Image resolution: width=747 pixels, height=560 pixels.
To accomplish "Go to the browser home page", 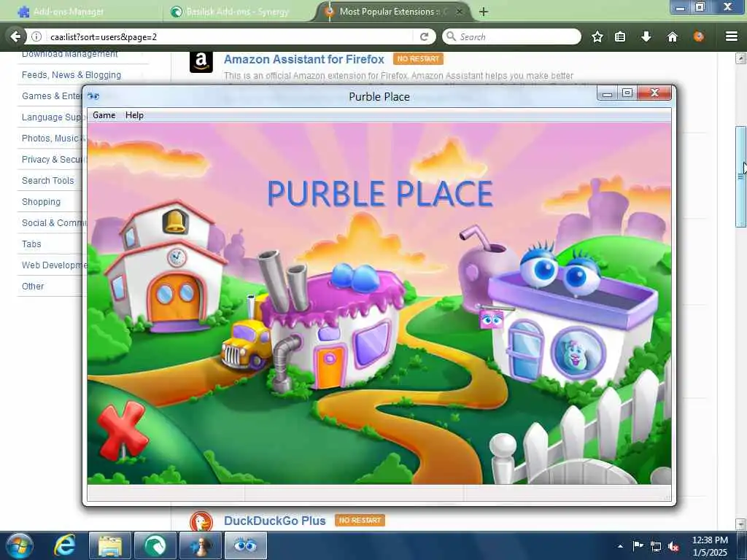I will (x=672, y=36).
